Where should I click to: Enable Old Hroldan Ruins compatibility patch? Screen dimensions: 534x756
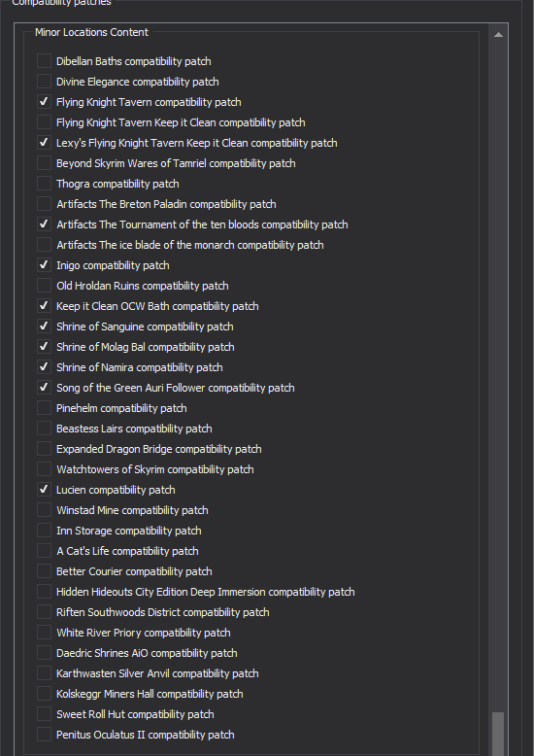tap(44, 286)
